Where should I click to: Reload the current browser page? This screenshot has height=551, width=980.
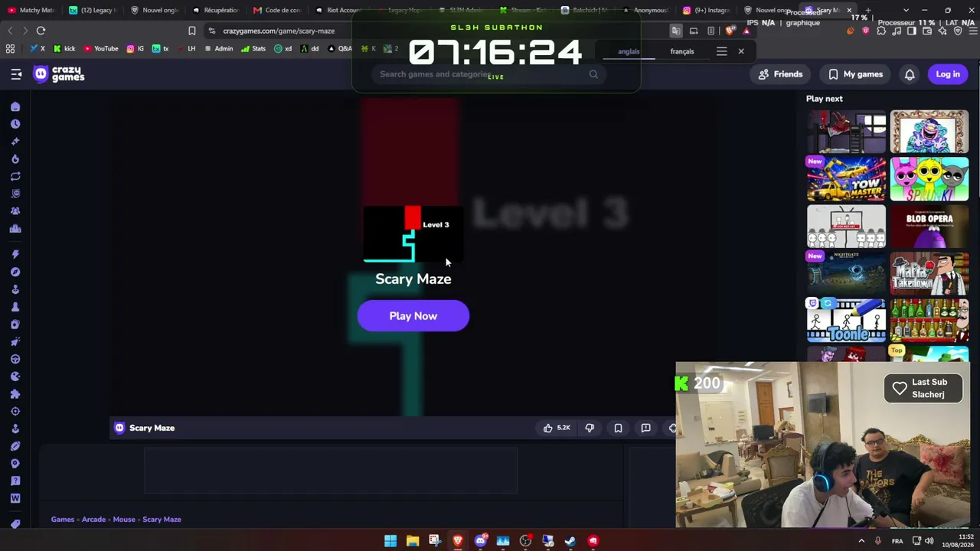point(41,31)
